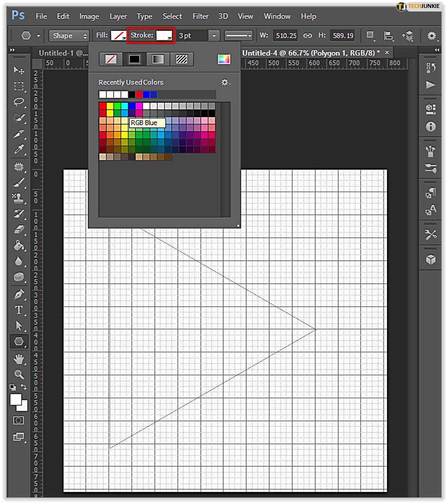This screenshot has width=448, height=504.
Task: Set stroke type to Gradient
Action: click(x=158, y=59)
